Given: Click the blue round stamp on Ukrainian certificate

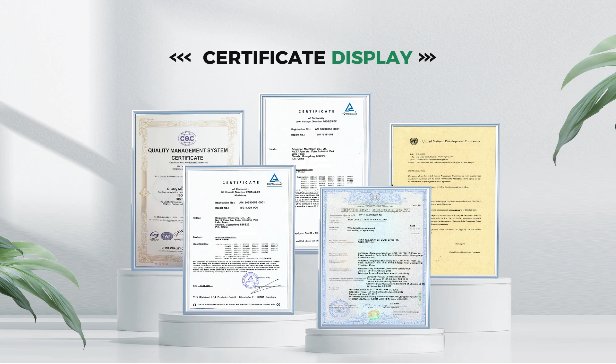Looking at the screenshot, I should click(x=338, y=309).
